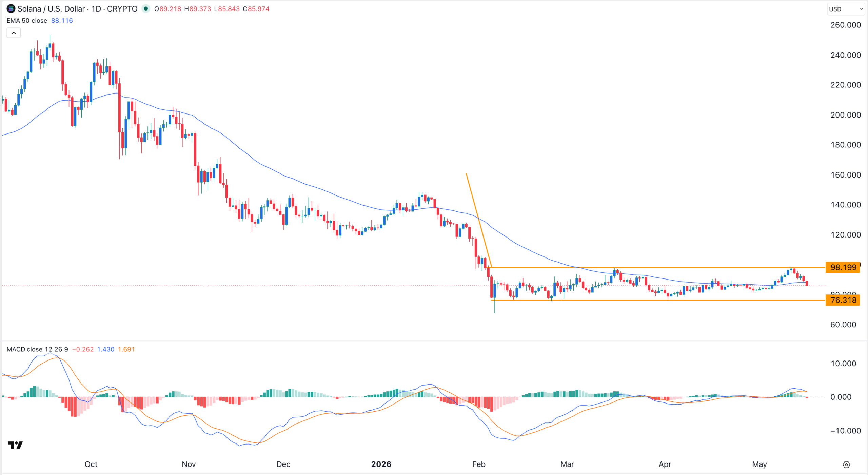Screen dimensions: 868x475
Task: Open chart settings gear icon
Action: click(846, 464)
